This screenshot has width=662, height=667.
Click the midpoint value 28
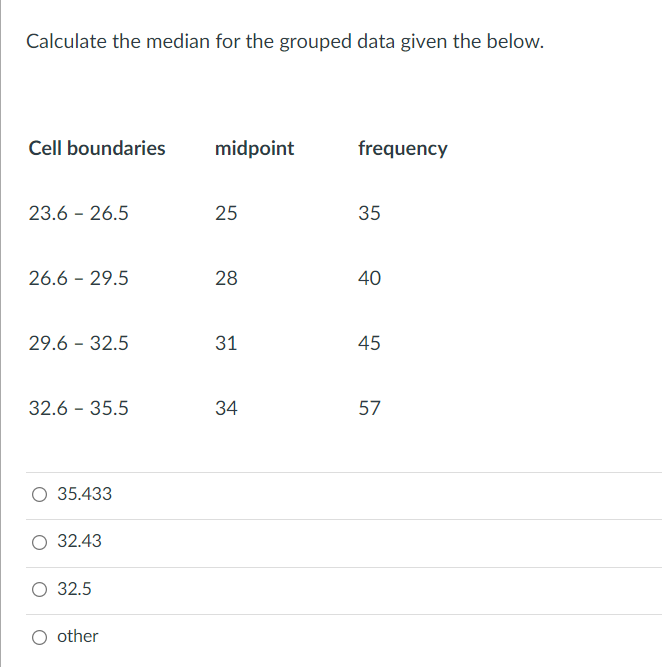click(x=226, y=278)
